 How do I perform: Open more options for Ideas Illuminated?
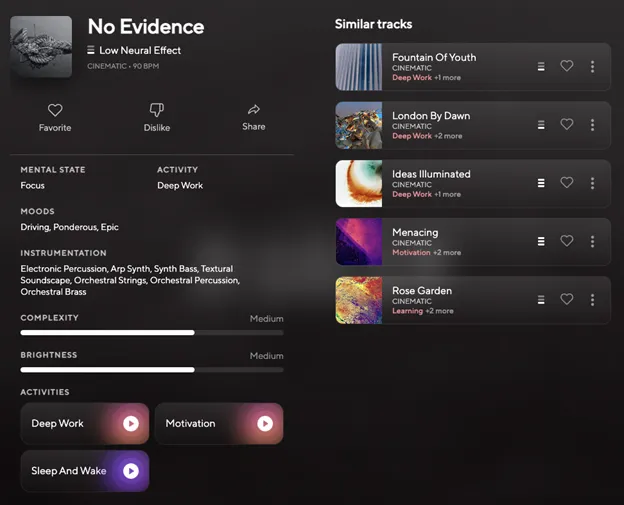pyautogui.click(x=592, y=183)
